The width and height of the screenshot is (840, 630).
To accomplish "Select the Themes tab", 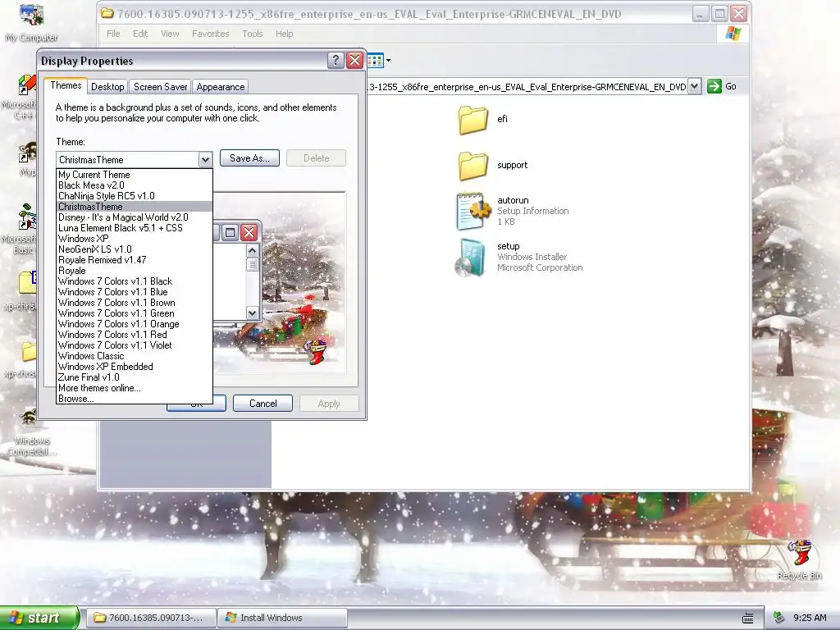I will pos(66,85).
